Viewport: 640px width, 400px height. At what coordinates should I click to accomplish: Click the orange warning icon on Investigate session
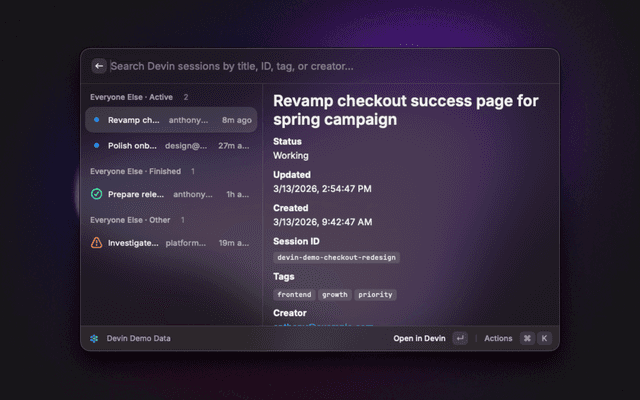pos(96,242)
